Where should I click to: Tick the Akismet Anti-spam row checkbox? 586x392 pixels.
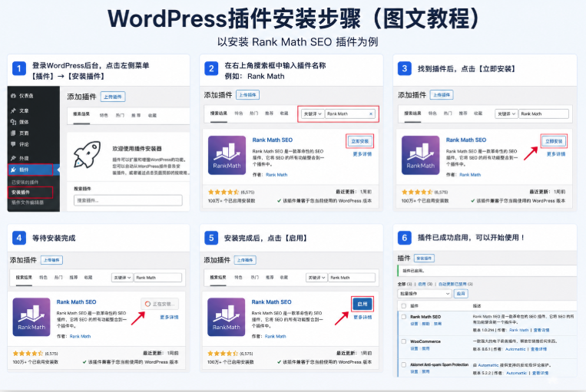404,364
